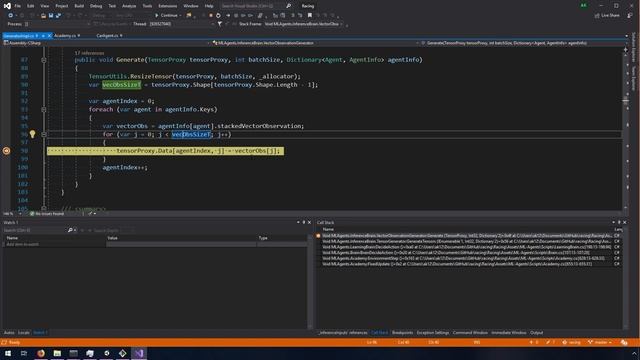Collapse the foreach block outline toggle
The image size is (640, 360).
44,109
